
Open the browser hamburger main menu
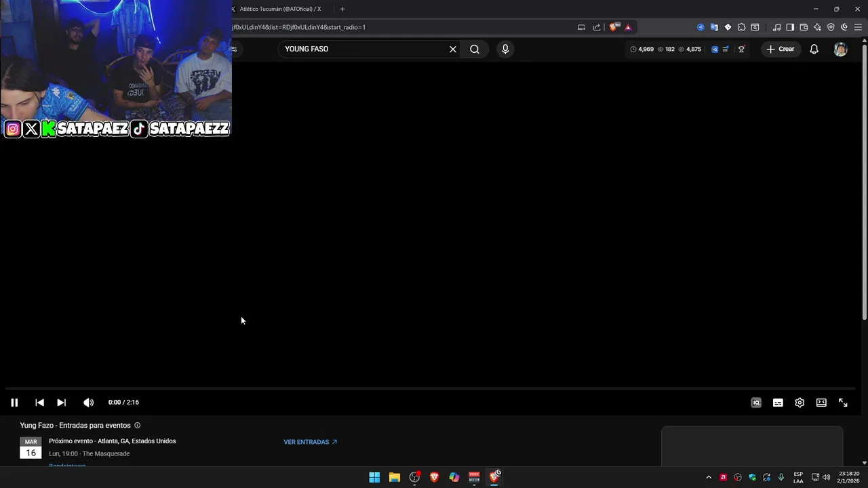coord(858,27)
